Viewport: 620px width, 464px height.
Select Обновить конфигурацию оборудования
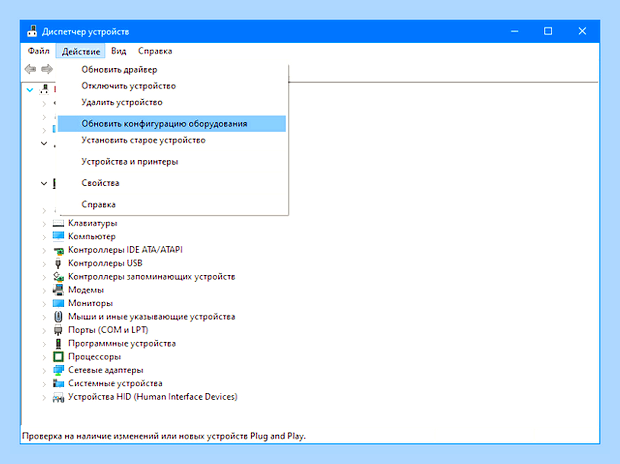coord(172,123)
